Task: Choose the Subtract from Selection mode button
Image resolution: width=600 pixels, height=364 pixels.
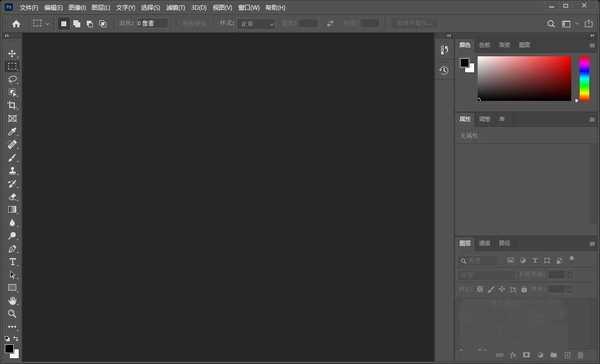Action: 90,24
